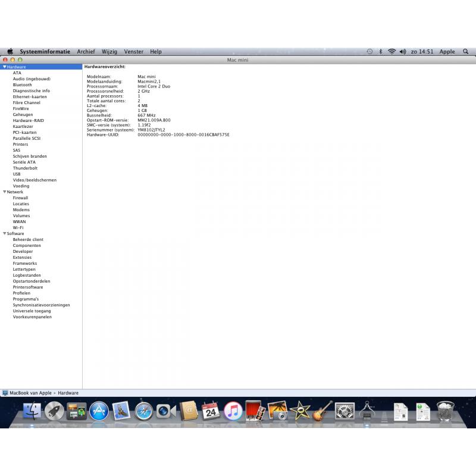This screenshot has width=476, height=476.
Task: Select Programma's under Software
Action: (26, 299)
